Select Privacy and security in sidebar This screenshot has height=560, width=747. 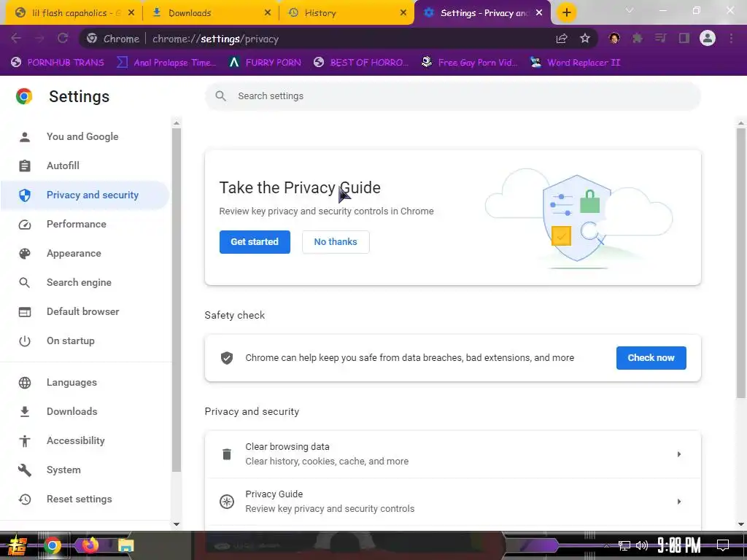coord(85,195)
